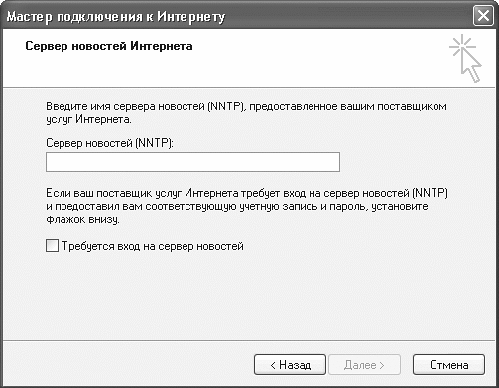Viewport: 499px width, 388px height.
Task: Click the right arrow on the Далее button
Action: point(382,366)
